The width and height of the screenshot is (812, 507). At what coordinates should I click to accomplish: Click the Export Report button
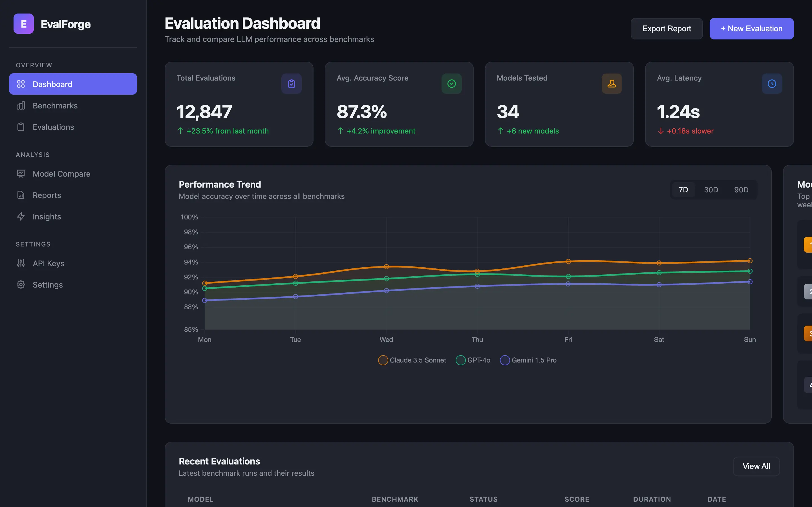667,29
